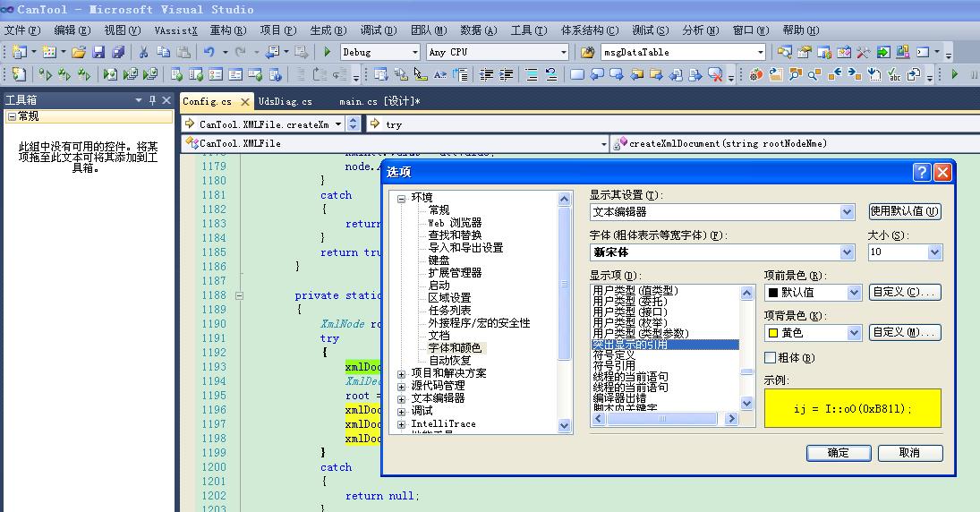Click the Find in Files icon
This screenshot has width=980, height=512.
tap(587, 52)
